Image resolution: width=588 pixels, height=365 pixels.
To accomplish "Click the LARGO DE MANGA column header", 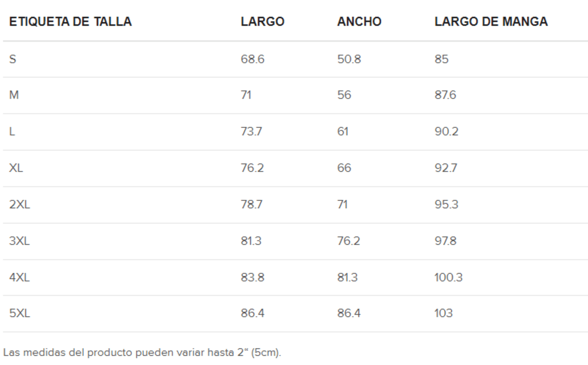I will click(491, 21).
